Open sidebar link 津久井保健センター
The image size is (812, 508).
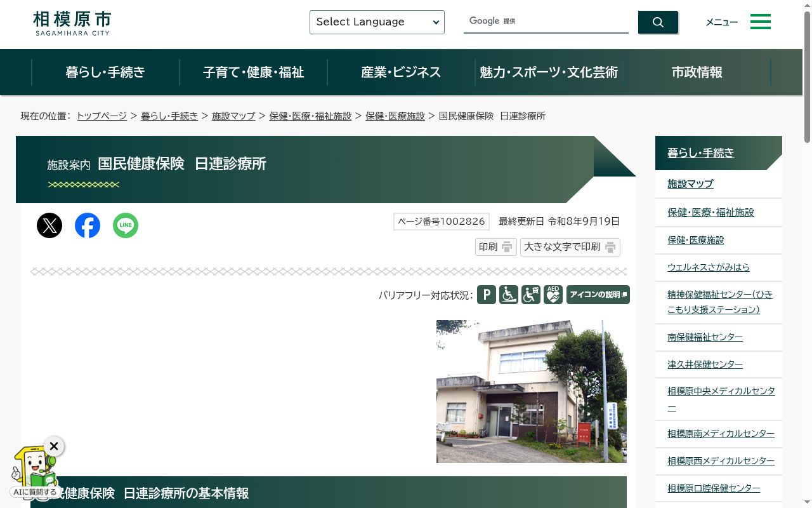(705, 364)
